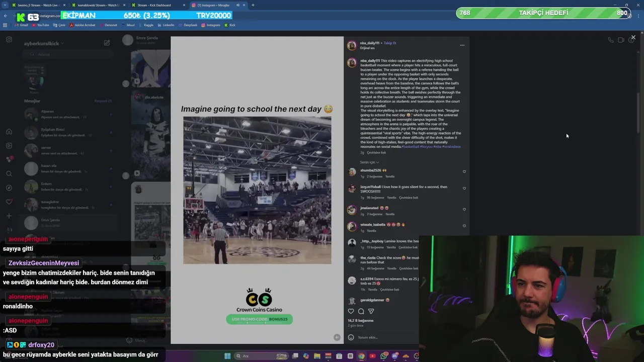644x362 pixels.
Task: Switch to kemaldowski Stream browser tab
Action: (x=98, y=5)
